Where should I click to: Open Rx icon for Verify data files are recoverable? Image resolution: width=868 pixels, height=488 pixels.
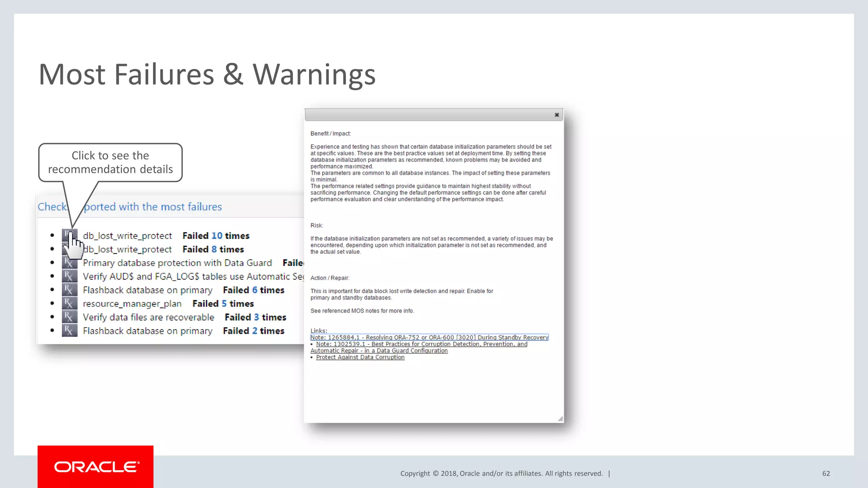(70, 317)
